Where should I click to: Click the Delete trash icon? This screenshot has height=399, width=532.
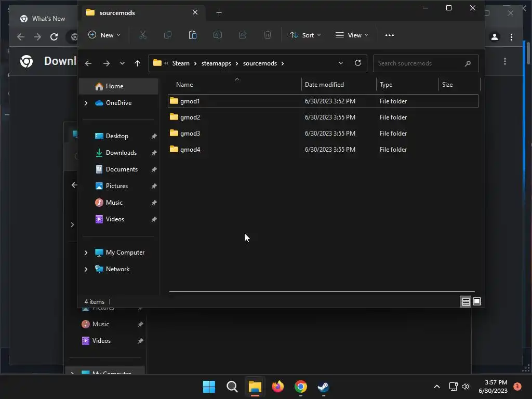pyautogui.click(x=268, y=35)
